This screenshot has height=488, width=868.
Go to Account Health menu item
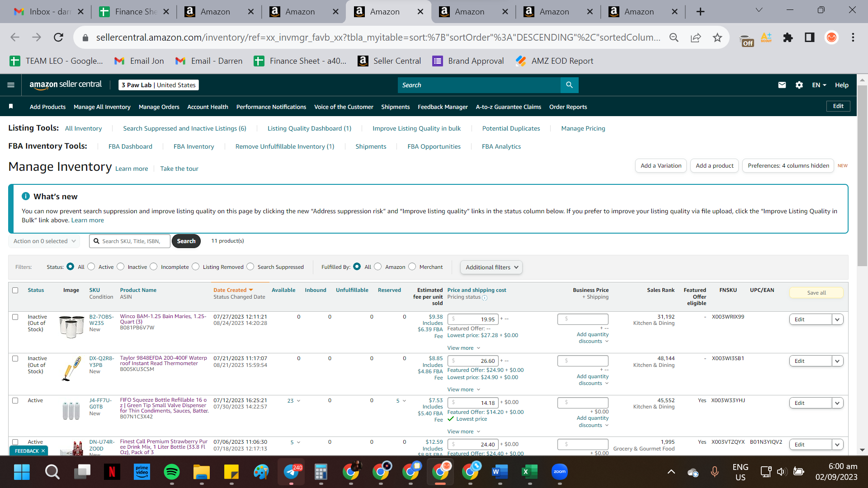pyautogui.click(x=208, y=107)
